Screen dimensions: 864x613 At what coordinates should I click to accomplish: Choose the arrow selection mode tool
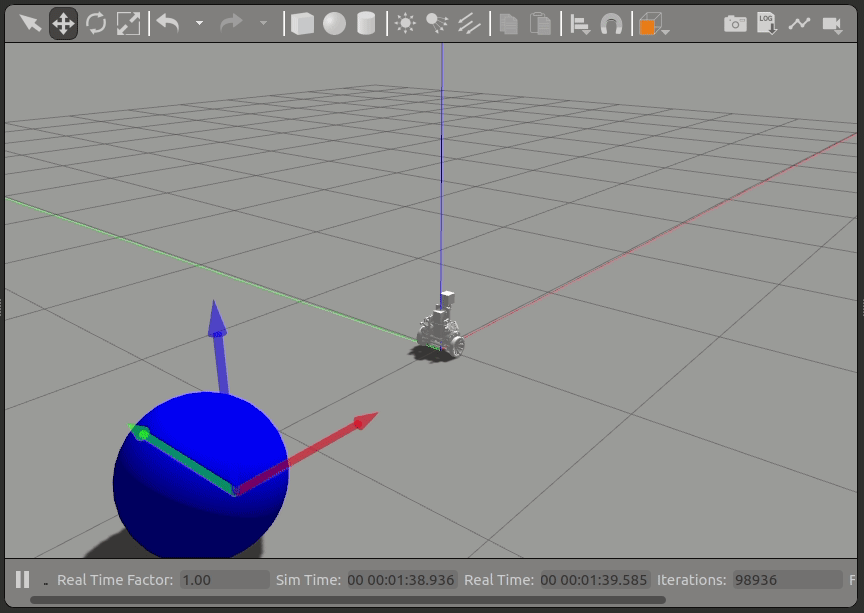pos(30,24)
